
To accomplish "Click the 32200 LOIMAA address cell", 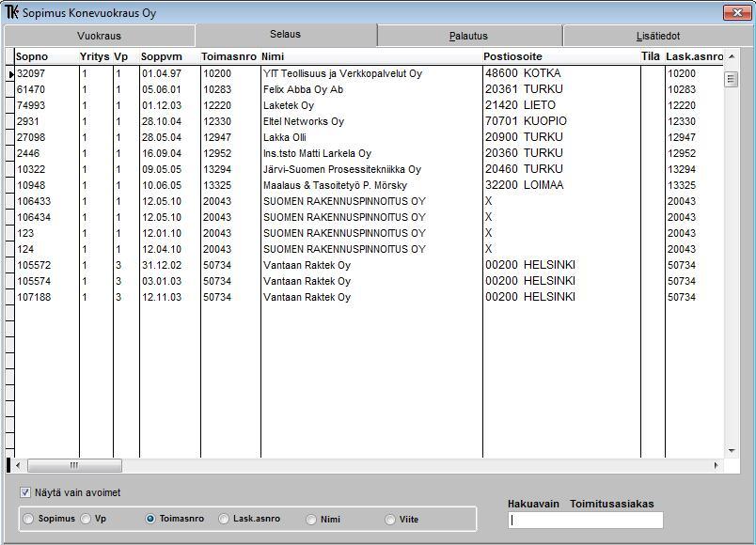I will pyautogui.click(x=561, y=185).
